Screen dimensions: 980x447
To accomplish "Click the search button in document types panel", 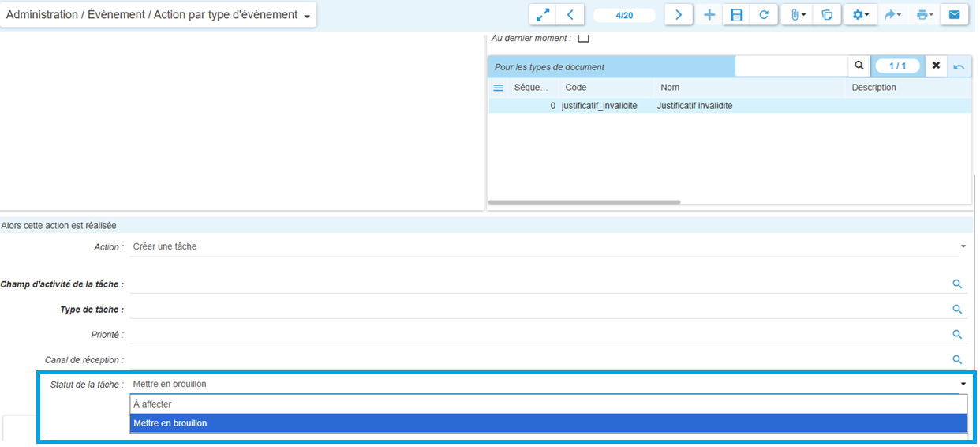I will [858, 66].
